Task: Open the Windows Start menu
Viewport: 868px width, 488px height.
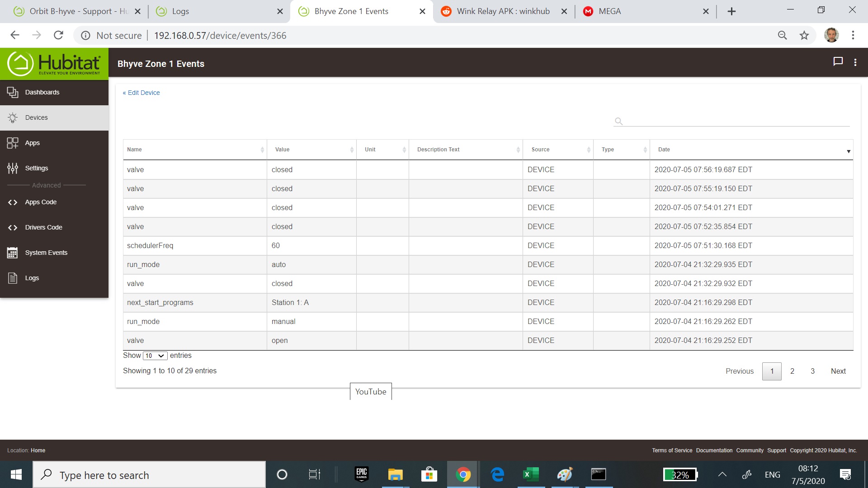Action: click(x=16, y=474)
